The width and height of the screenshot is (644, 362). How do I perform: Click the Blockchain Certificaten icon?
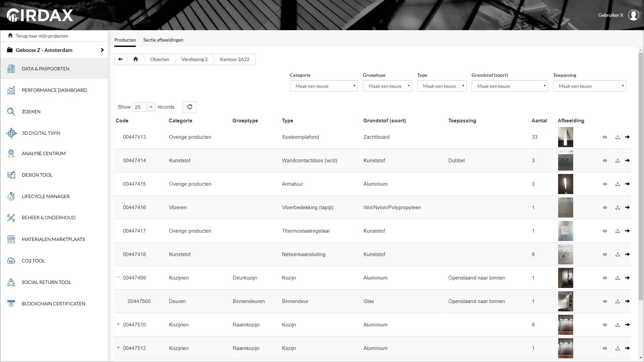tap(11, 304)
